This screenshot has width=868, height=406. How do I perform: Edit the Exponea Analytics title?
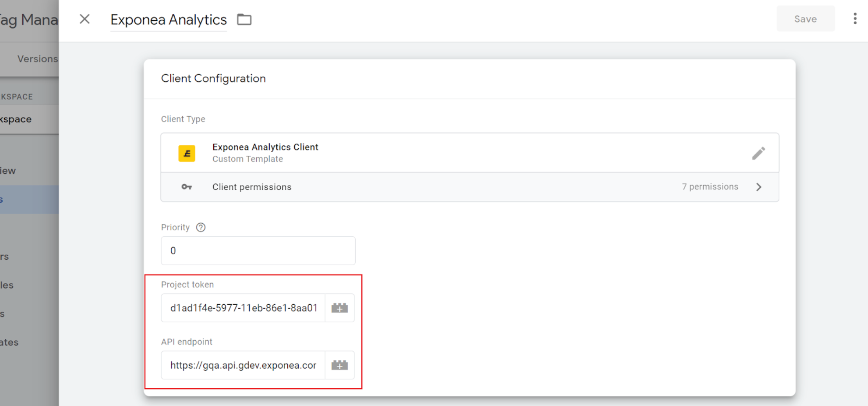point(169,20)
